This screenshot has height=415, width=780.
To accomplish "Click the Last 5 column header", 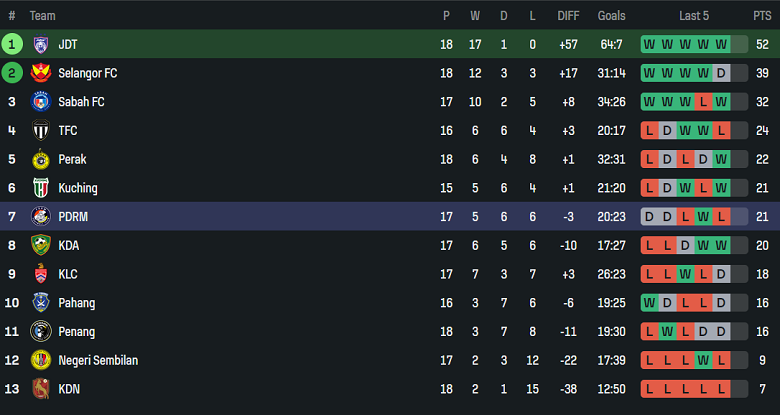I will pyautogui.click(x=694, y=16).
